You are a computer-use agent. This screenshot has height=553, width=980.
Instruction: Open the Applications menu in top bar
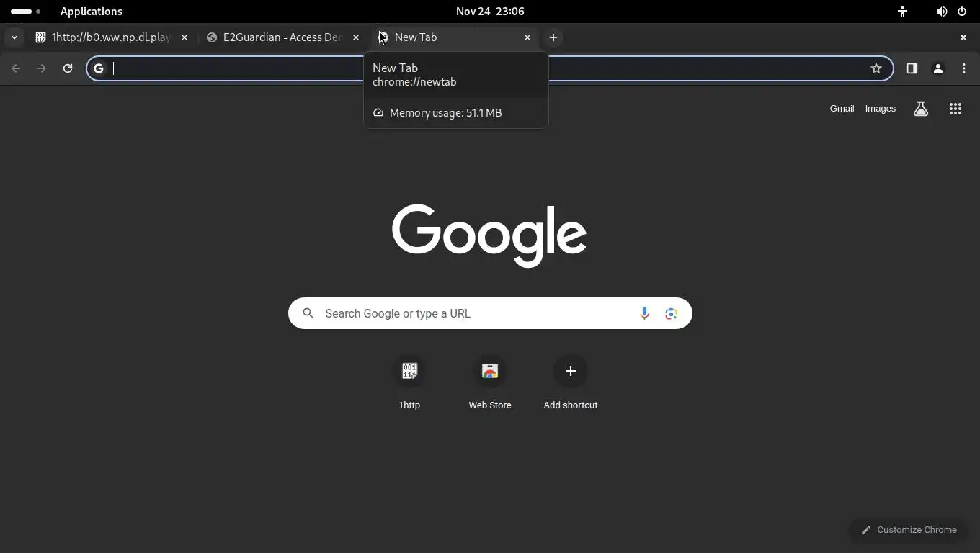[x=92, y=12]
